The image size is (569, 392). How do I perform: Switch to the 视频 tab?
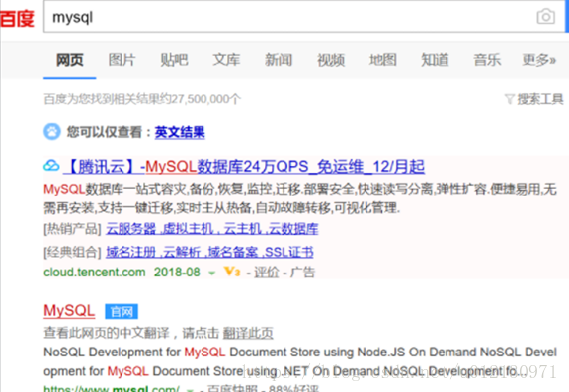point(331,60)
